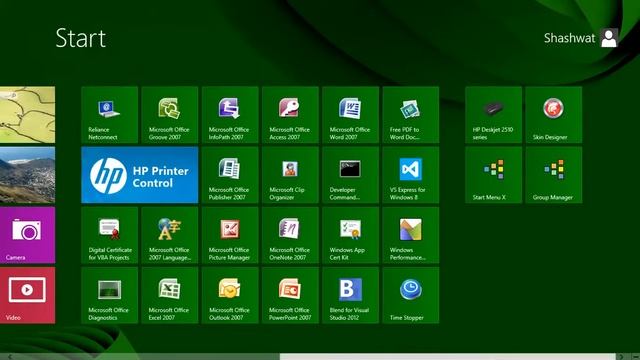
Task: Open Microsoft Office Word 2007
Action: (350, 115)
